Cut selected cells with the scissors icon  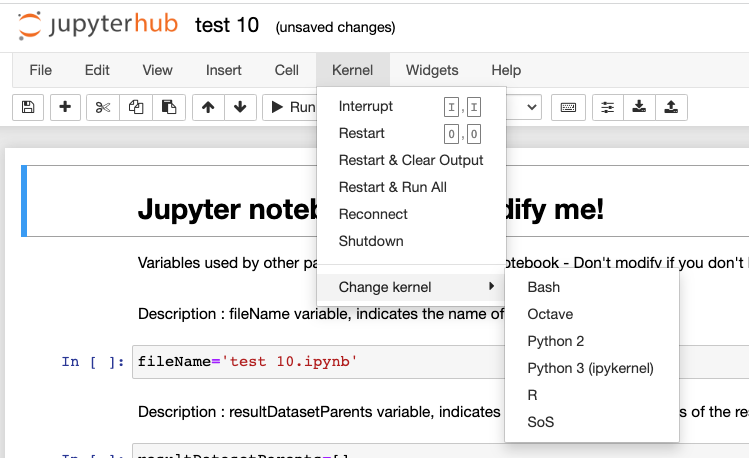103,107
